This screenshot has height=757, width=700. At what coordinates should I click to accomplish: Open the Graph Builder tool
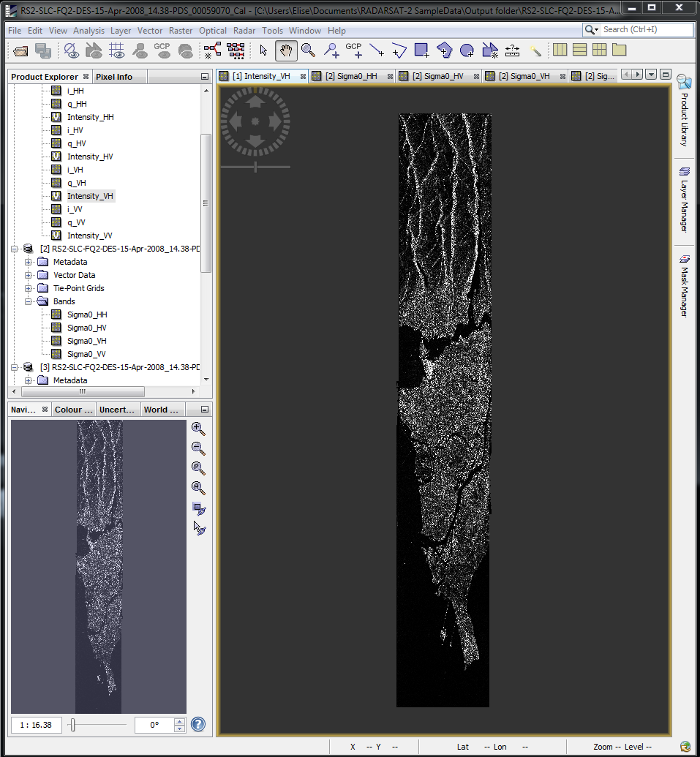[212, 50]
